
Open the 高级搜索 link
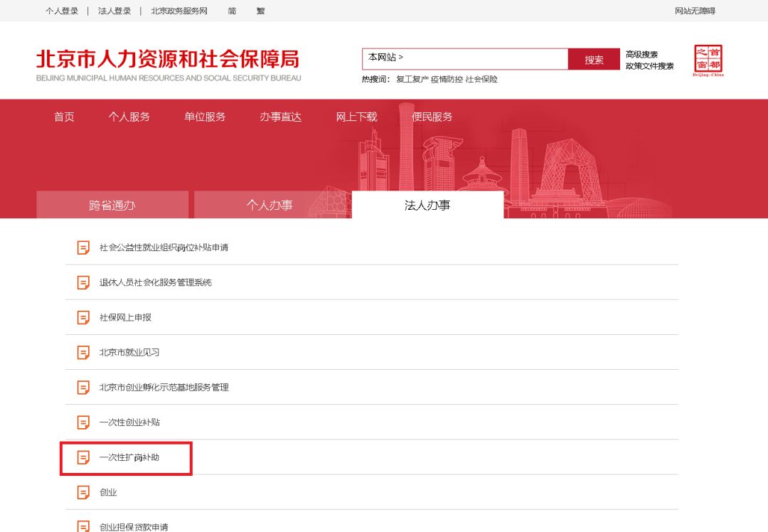coord(641,55)
